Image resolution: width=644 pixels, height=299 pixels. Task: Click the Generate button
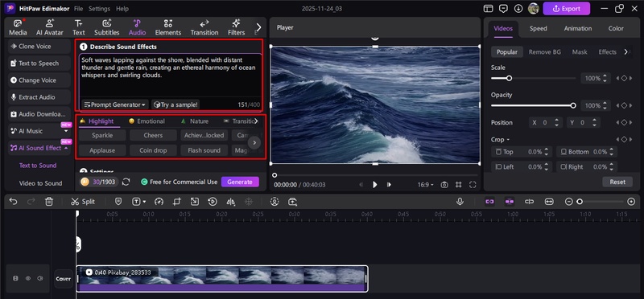[x=240, y=182]
